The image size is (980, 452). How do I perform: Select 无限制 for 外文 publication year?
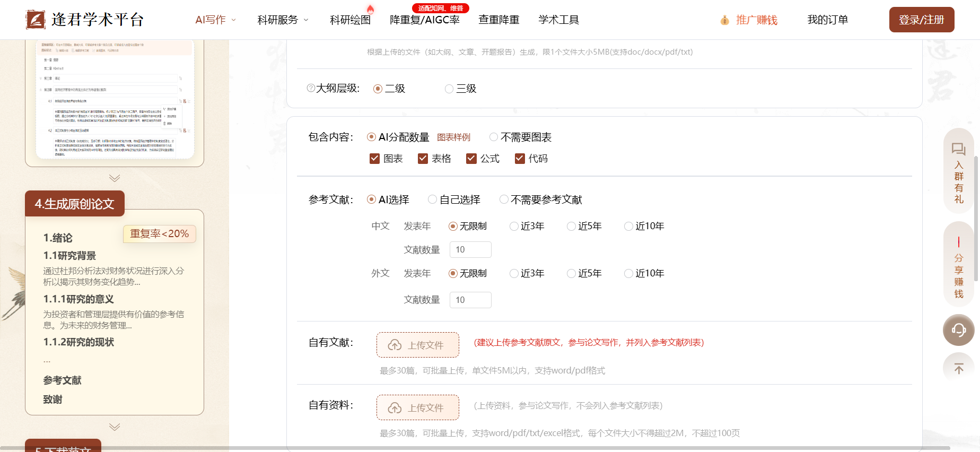(453, 273)
